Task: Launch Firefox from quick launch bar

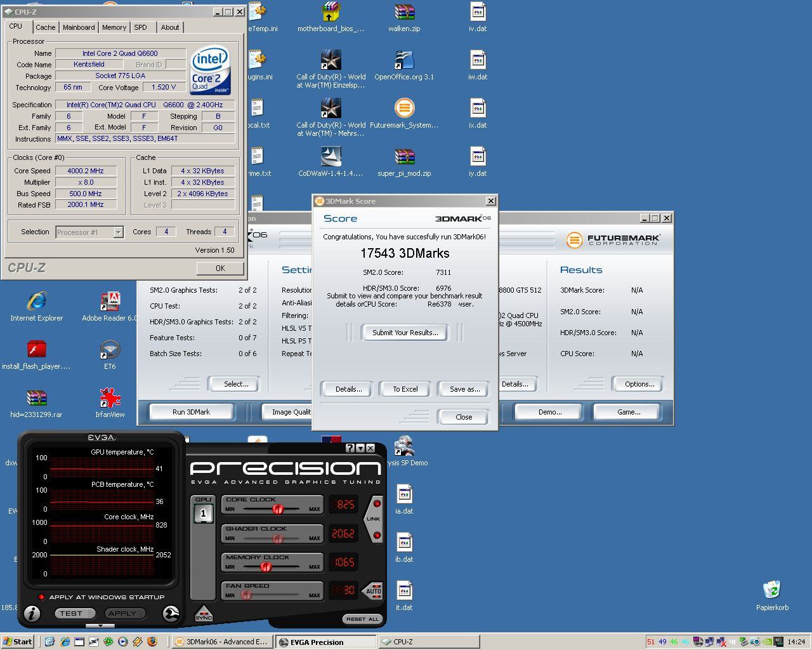Action: click(151, 641)
